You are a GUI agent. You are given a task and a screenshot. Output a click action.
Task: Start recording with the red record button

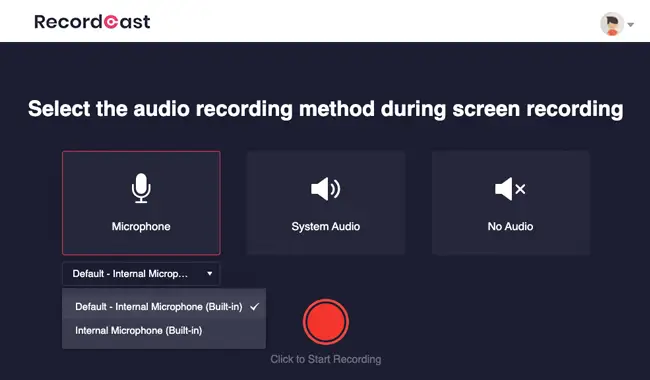pyautogui.click(x=326, y=322)
